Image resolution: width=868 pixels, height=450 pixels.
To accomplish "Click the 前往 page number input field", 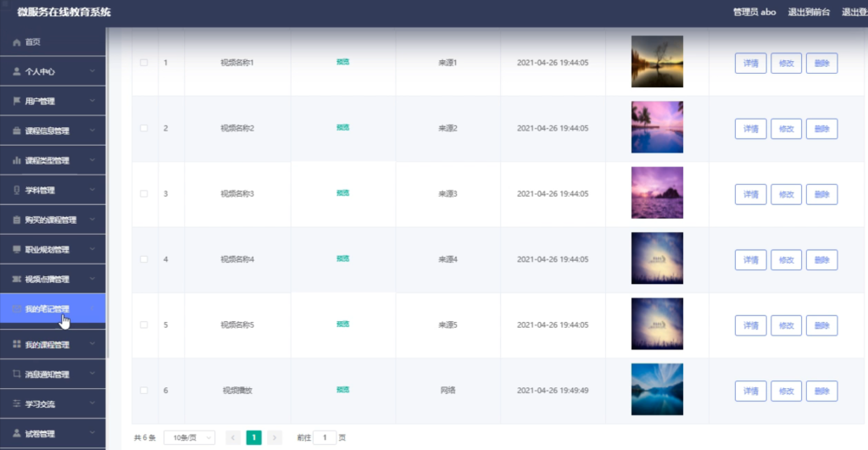I will click(325, 438).
